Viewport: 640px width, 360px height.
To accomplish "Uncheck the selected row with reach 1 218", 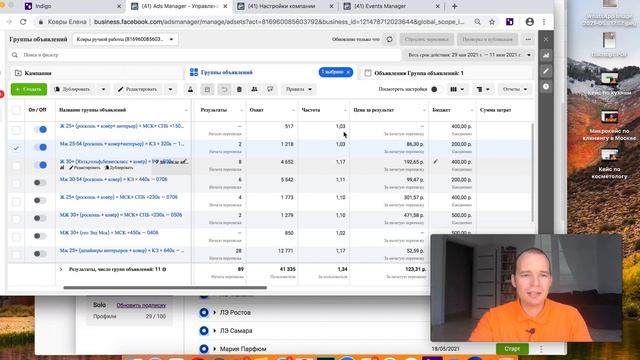I will pyautogui.click(x=16, y=148).
